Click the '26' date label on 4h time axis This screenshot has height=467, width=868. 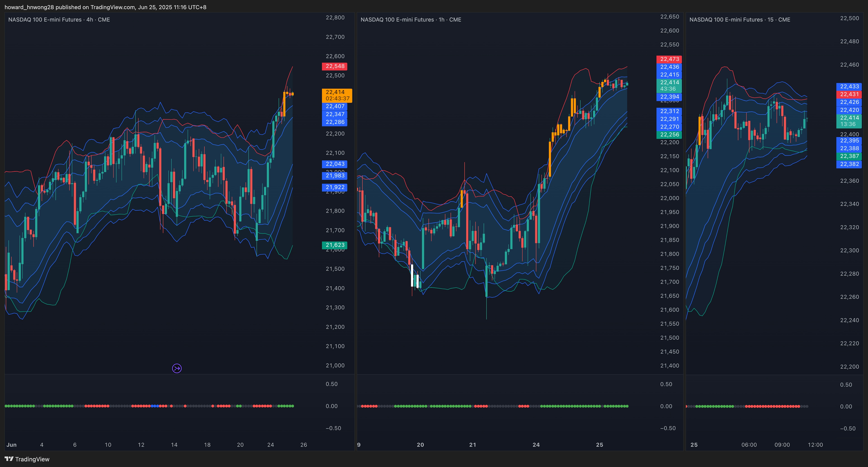point(304,445)
